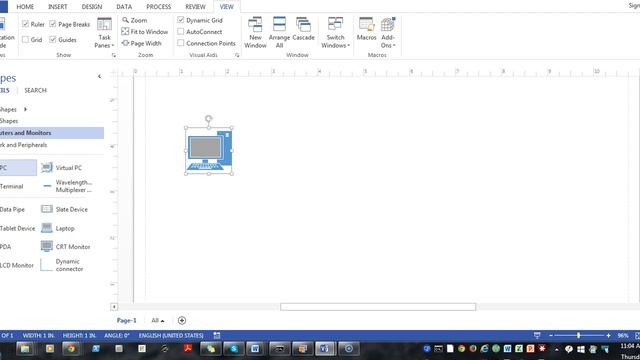
Task: Choose Page Width zoom option
Action: [142, 43]
